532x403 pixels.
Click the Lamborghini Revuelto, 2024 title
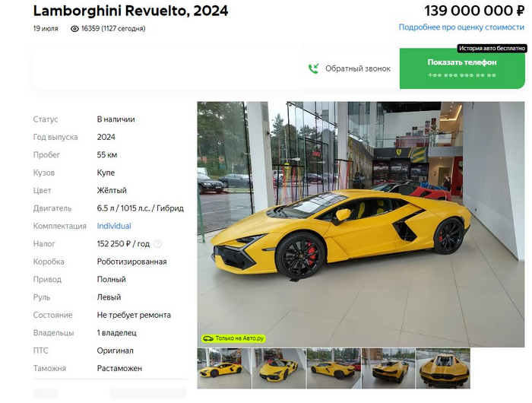tap(131, 11)
